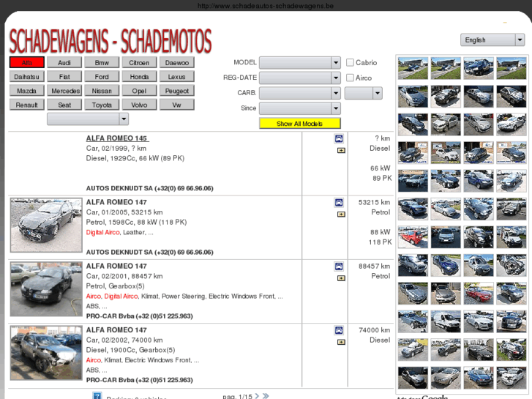Viewport: 532px width, 399px height.
Task: Open the CARB. fuel dropdown
Action: pos(300,93)
